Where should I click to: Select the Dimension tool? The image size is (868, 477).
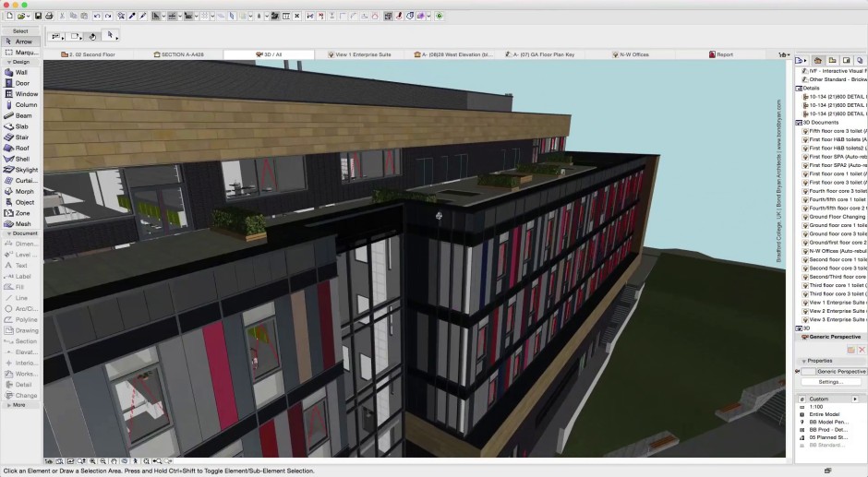tap(20, 244)
